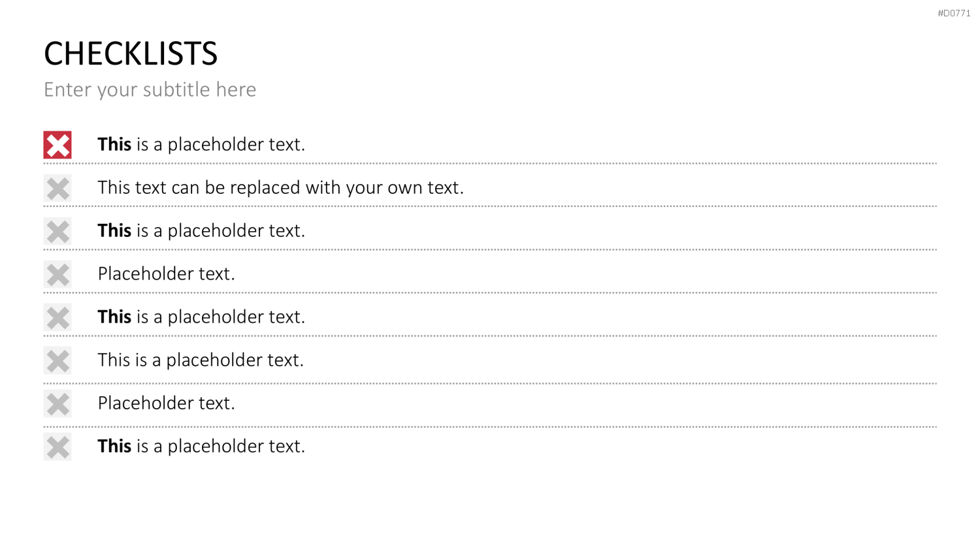Select the last row placeholder text
Viewport: 980px width, 551px height.
coord(201,446)
